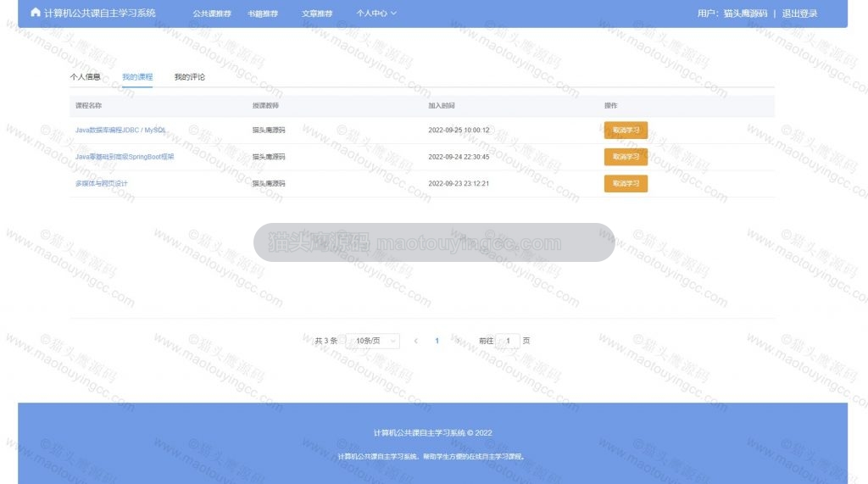Cancel study for 多媒体与网页设计 course

pos(626,183)
